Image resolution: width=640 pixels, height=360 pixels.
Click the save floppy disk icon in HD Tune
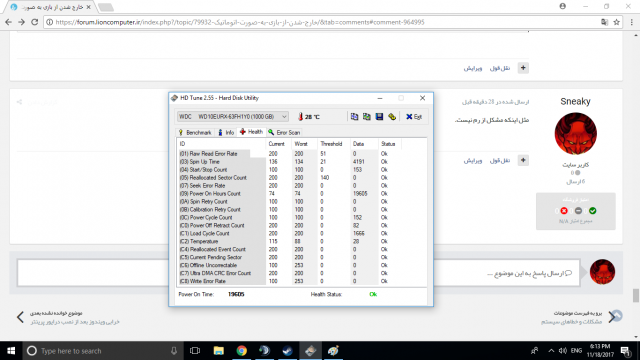(x=379, y=117)
